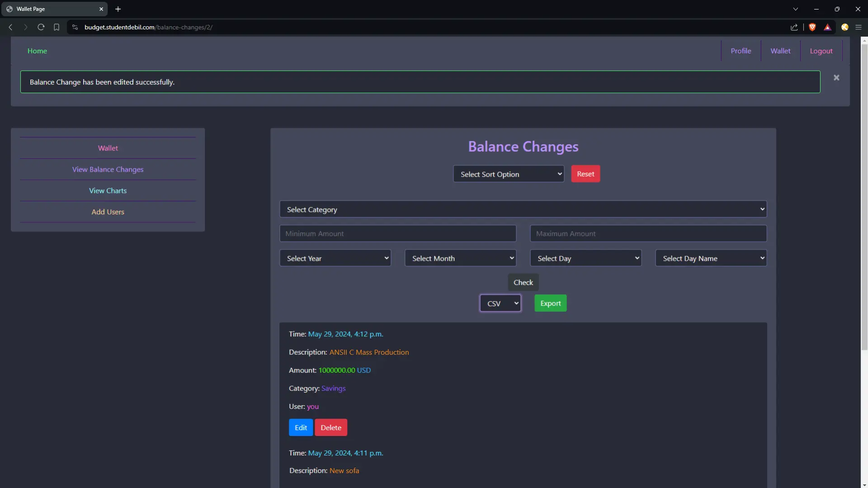Click the Check filter button
The width and height of the screenshot is (868, 488).
(x=523, y=282)
